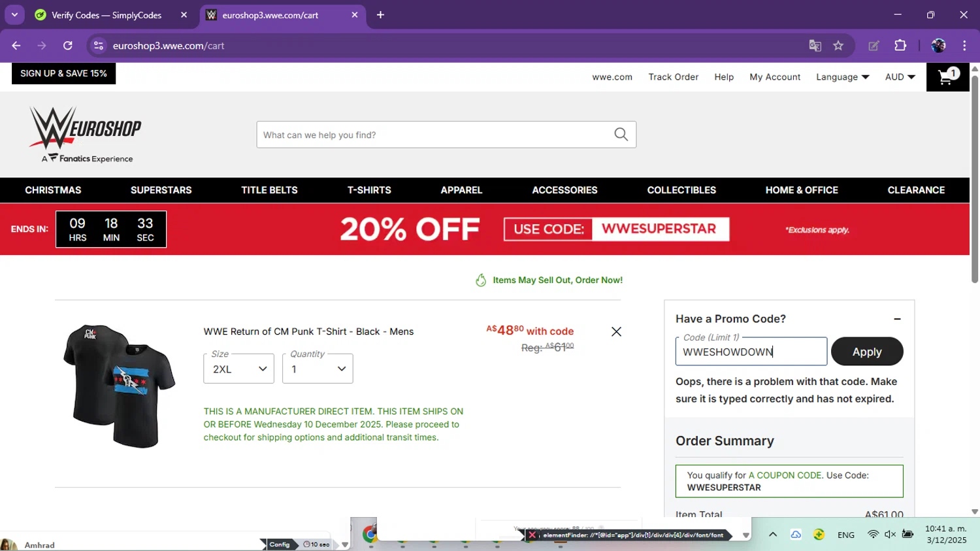
Task: Open the CHRISTMAS category menu
Action: (x=53, y=190)
